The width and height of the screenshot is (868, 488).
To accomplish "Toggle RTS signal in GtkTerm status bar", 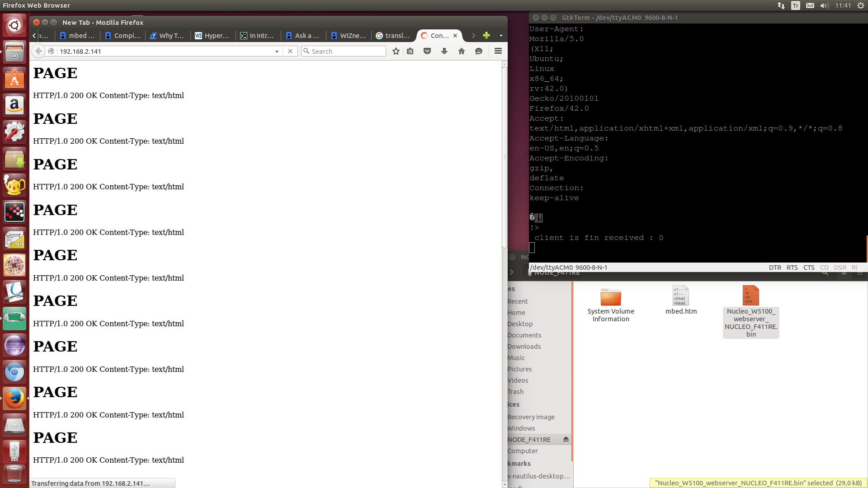I will click(792, 267).
